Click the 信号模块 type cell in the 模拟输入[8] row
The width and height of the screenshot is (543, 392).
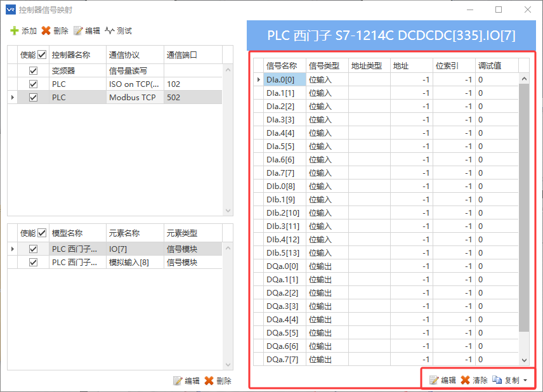click(x=193, y=263)
